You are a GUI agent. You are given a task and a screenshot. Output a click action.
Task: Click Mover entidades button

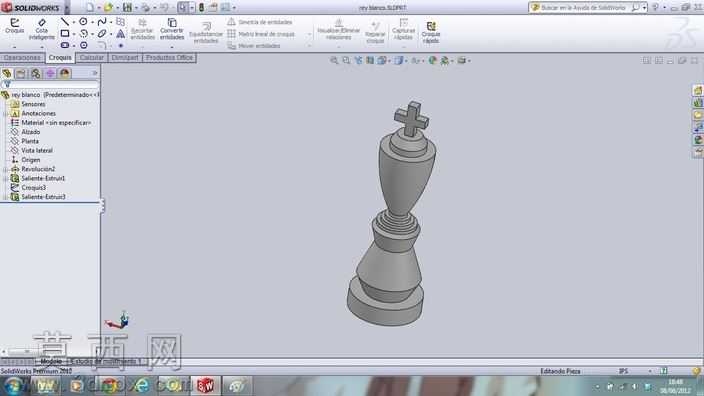click(x=254, y=46)
